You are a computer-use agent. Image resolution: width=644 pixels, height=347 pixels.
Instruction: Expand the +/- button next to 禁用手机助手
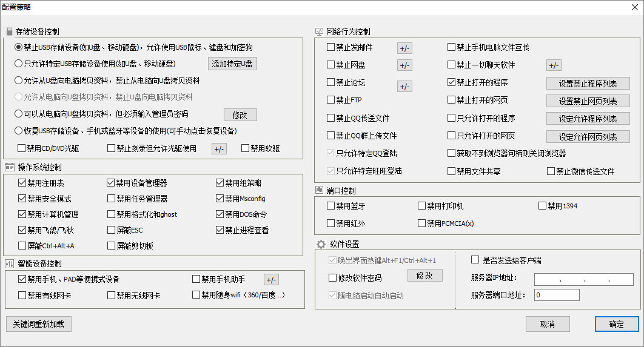tap(271, 280)
